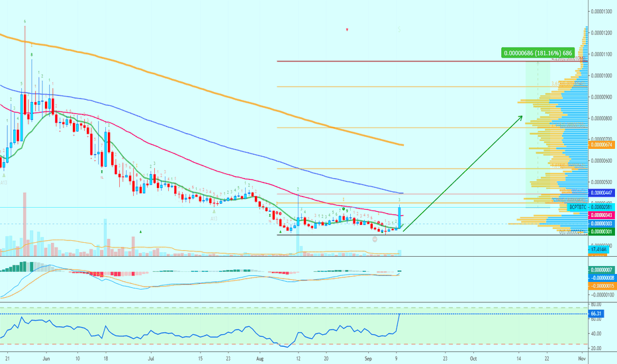Click the blue 0.00000303 price tag
617x364 pixels.
(602, 224)
